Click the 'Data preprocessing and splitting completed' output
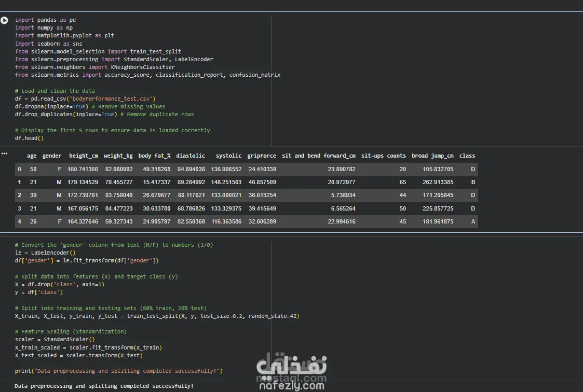 [104, 386]
